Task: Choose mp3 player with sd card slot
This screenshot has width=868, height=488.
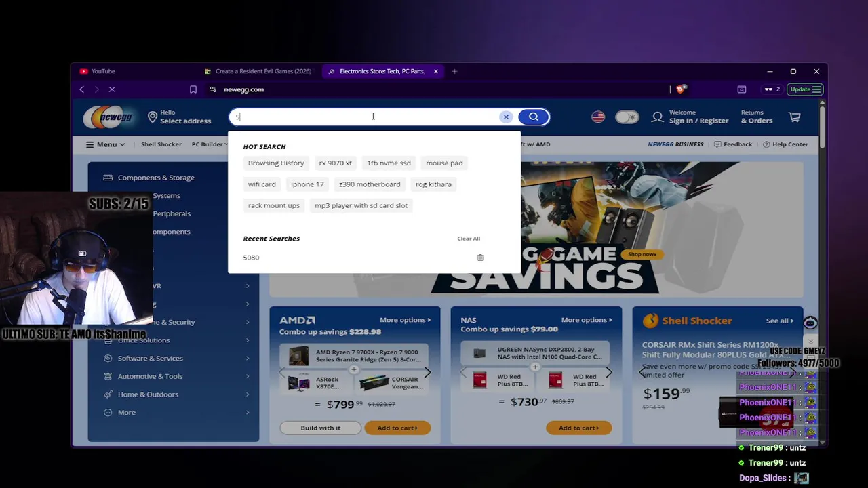Action: point(361,205)
